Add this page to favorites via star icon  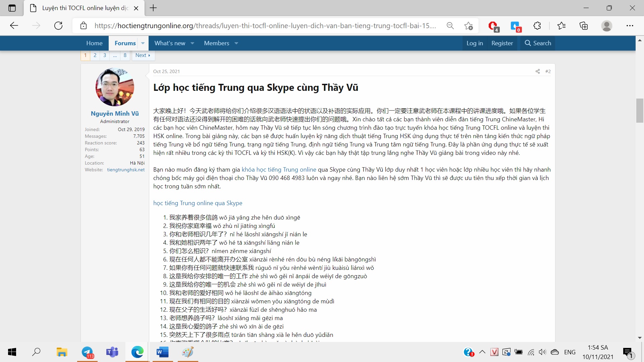click(x=468, y=26)
